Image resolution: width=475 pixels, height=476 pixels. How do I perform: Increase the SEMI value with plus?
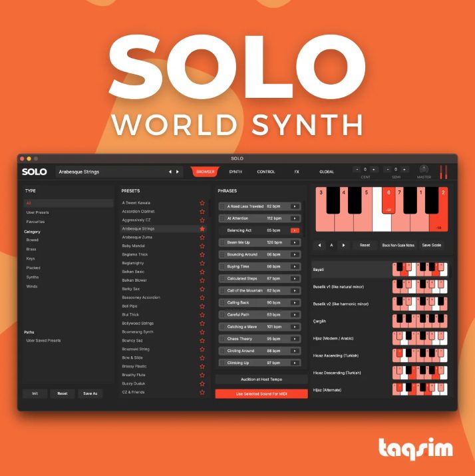click(405, 169)
